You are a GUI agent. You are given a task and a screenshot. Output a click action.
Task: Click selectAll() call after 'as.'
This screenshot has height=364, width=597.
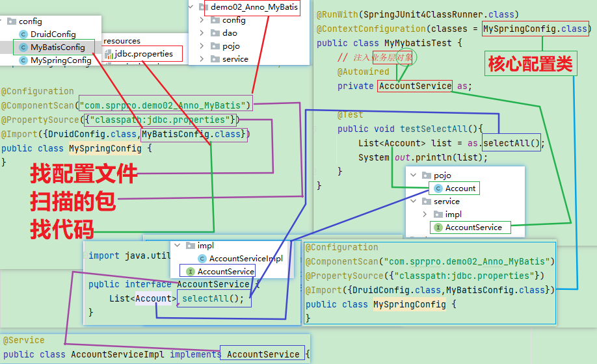click(511, 143)
